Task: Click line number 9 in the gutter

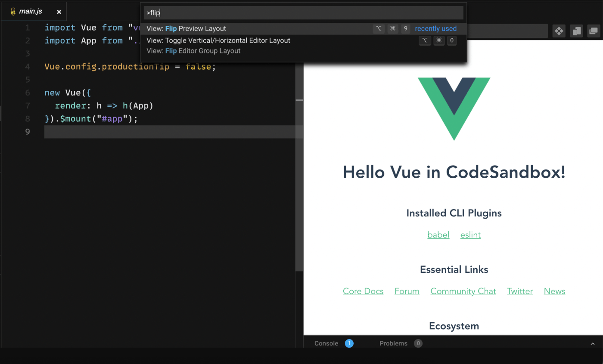Action: 27,132
